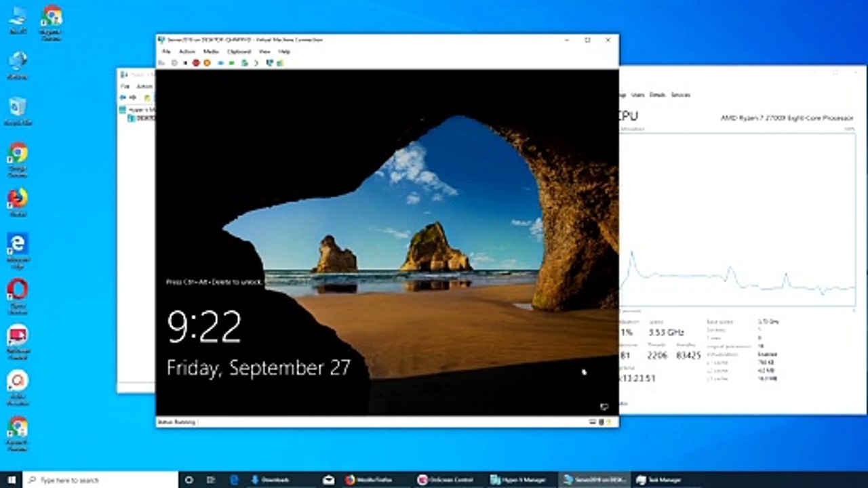Image resolution: width=868 pixels, height=488 pixels.
Task: Open This PC desktop icon
Action: click(x=18, y=20)
